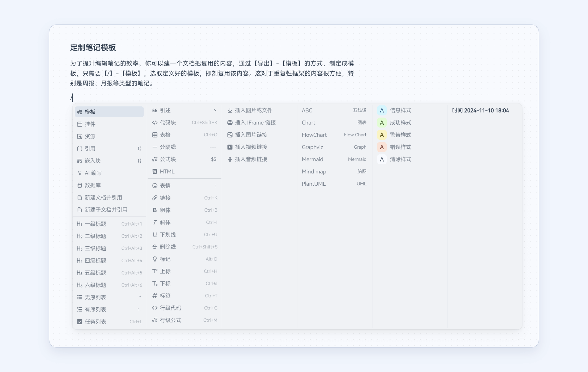Insert an ABC 五线谱 block

coord(334,110)
